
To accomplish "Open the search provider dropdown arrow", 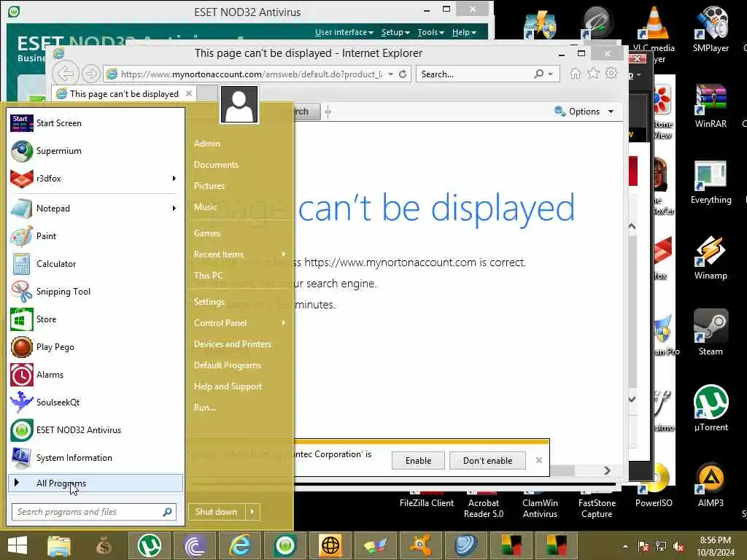I will 551,74.
